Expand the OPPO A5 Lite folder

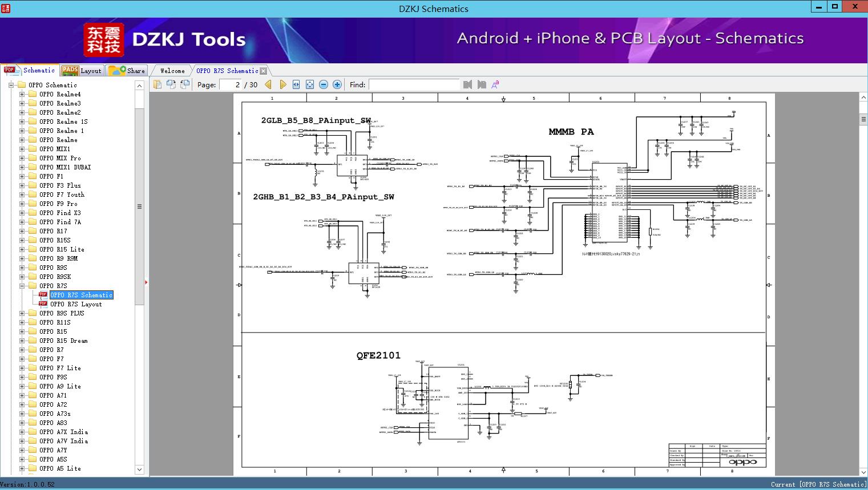click(x=22, y=468)
